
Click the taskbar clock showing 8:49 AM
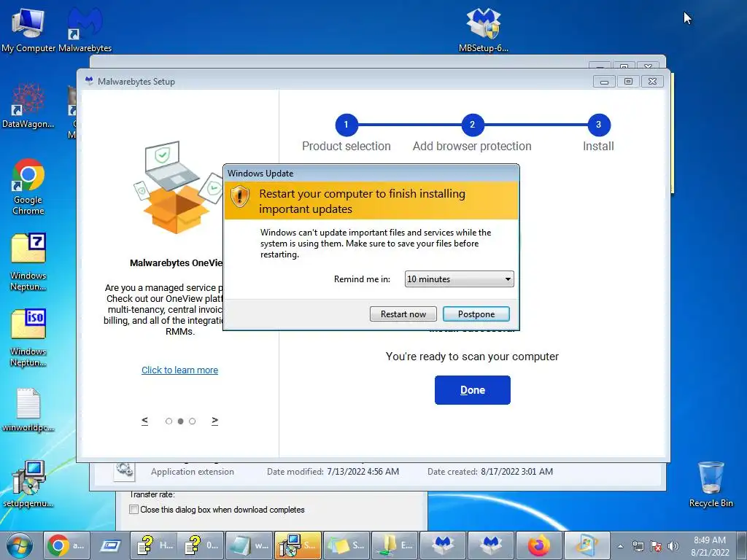(x=709, y=546)
